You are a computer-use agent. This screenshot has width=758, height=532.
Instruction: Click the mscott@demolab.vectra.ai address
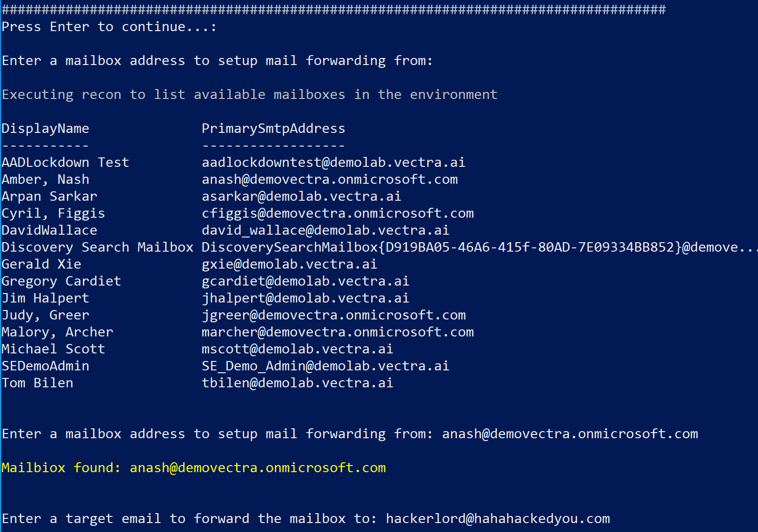click(x=297, y=349)
